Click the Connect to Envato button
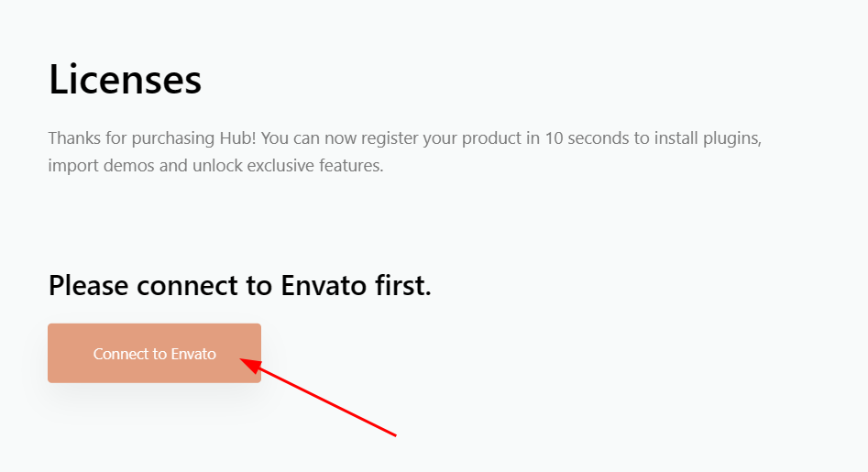Viewport: 868px width, 472px height. 154,353
